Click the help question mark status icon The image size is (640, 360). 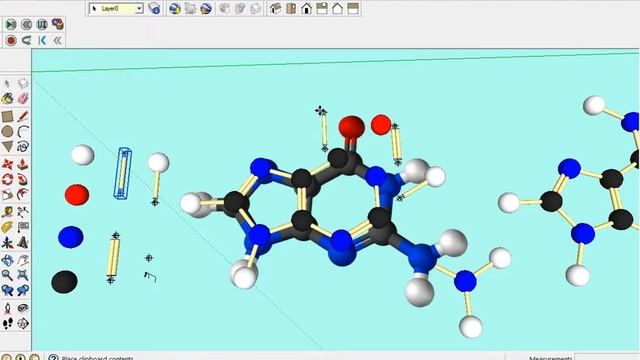[x=53, y=358]
